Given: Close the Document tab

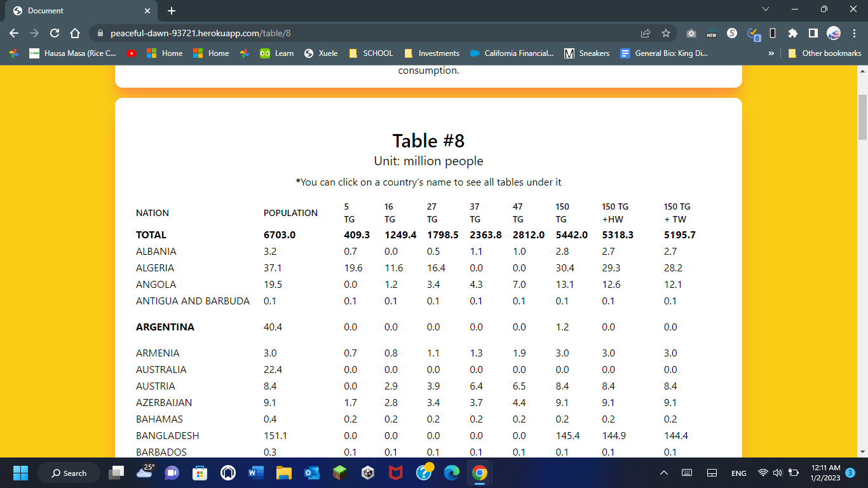Looking at the screenshot, I should click(x=147, y=11).
